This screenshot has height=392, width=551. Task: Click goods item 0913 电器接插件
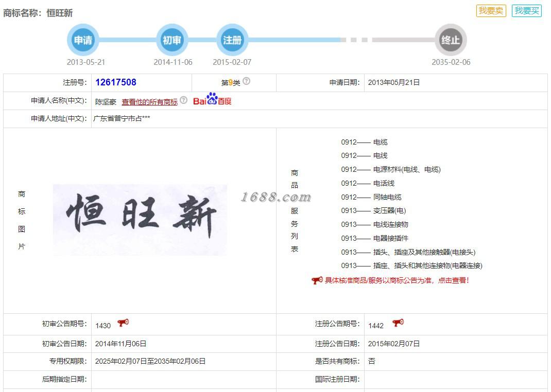click(x=374, y=238)
